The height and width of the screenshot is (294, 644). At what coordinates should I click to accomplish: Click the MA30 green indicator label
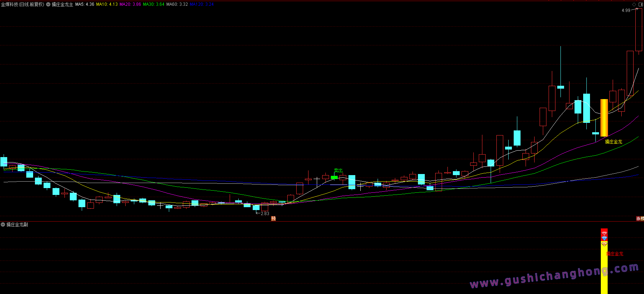[x=154, y=4]
